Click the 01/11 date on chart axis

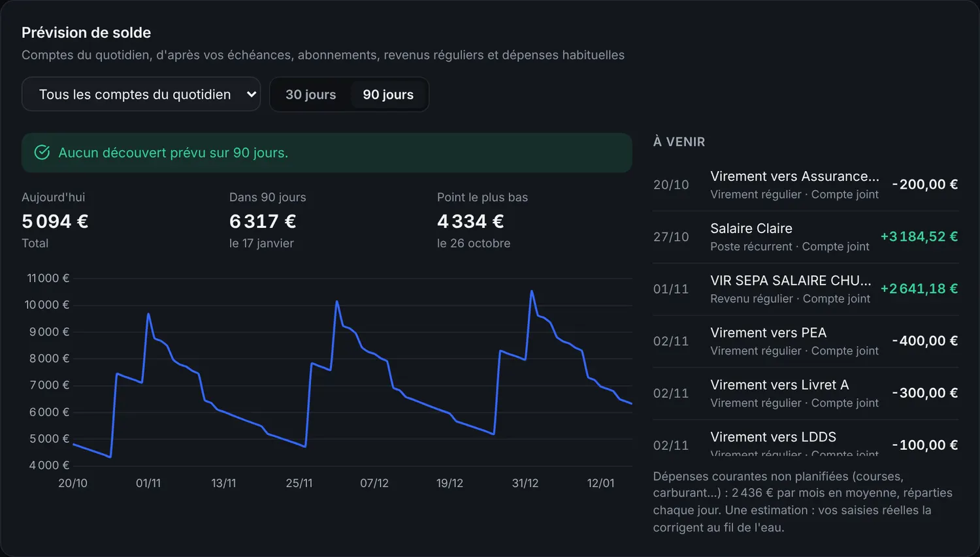148,483
